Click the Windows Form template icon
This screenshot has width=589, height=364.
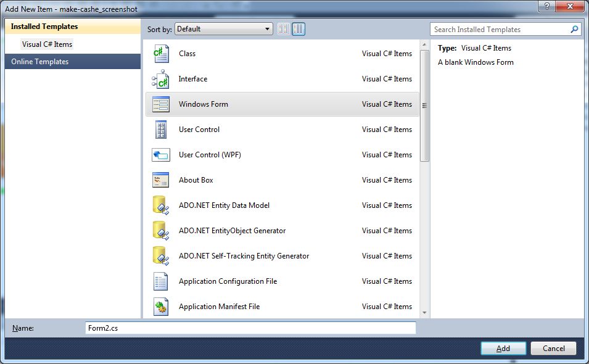(160, 104)
